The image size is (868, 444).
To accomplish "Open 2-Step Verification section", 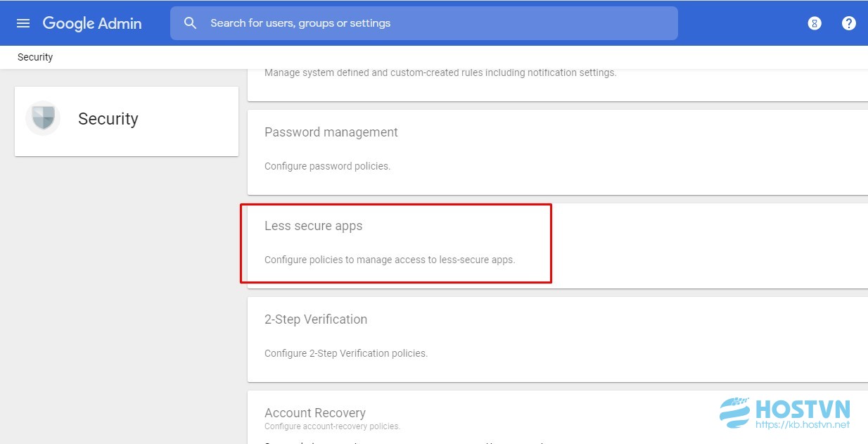I will (x=558, y=339).
